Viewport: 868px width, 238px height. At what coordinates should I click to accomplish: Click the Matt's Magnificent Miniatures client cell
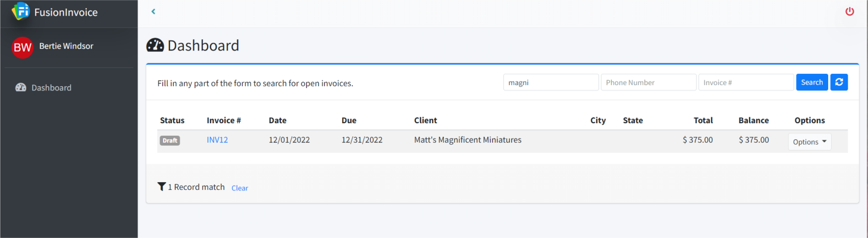[x=468, y=140]
